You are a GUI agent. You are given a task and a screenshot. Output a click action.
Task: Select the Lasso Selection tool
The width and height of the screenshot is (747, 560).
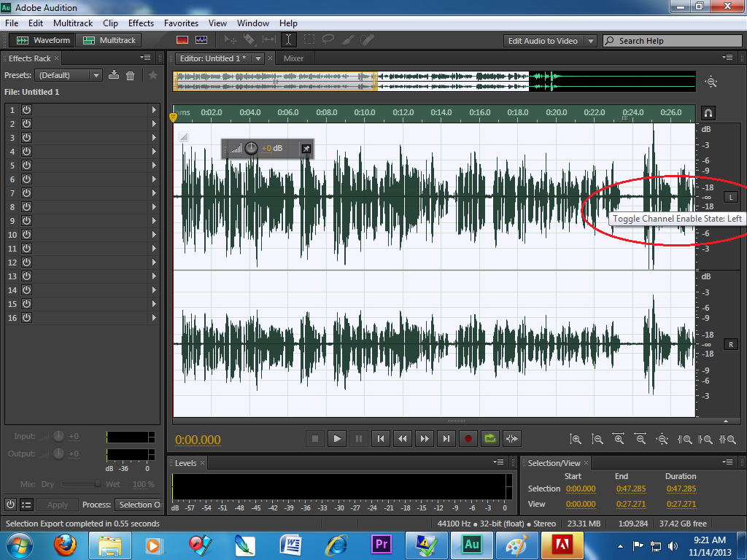328,40
